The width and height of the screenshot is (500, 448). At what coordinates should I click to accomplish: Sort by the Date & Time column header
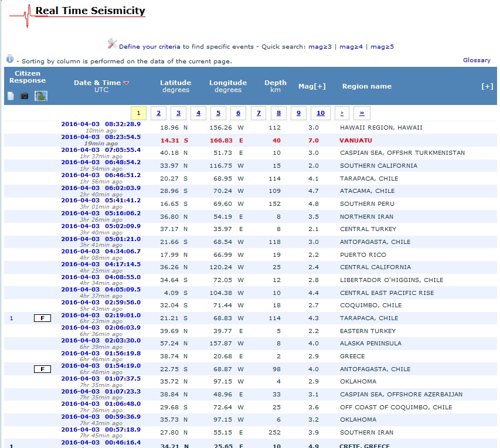[x=97, y=83]
